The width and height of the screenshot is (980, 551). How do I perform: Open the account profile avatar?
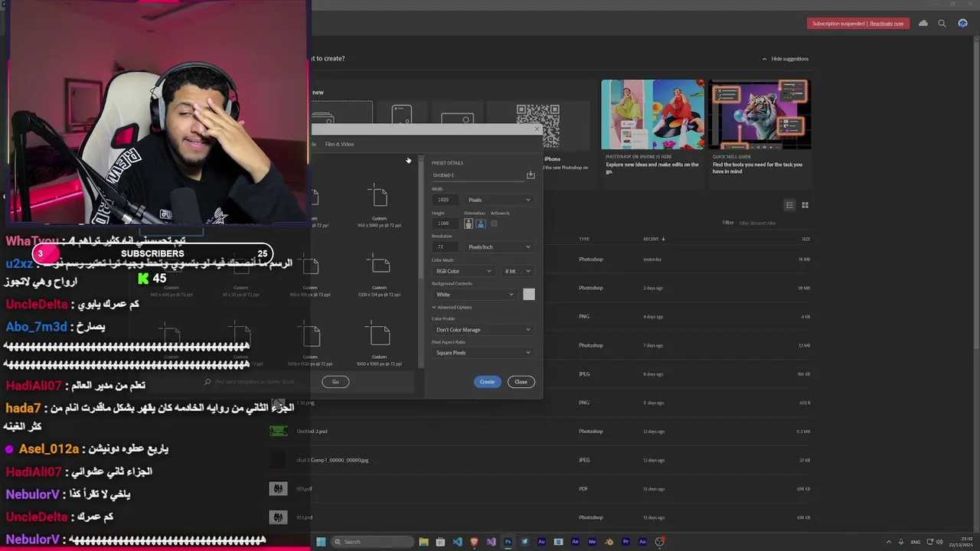tap(963, 24)
